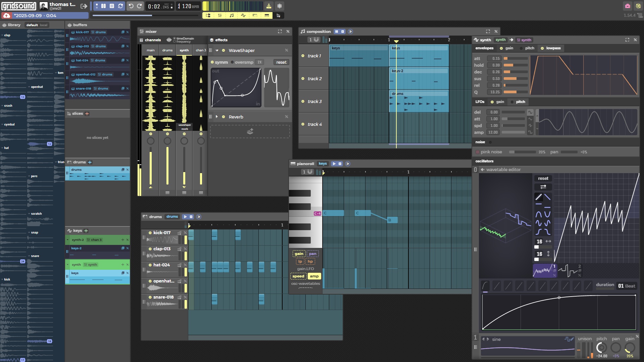Click the redo icon
The height and width of the screenshot is (362, 644).
[x=139, y=6]
